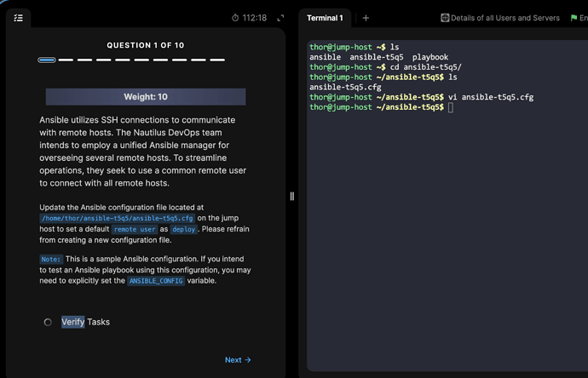Click the ANSIBLE_CONFIG code label
Image resolution: width=588 pixels, height=378 pixels.
point(156,281)
